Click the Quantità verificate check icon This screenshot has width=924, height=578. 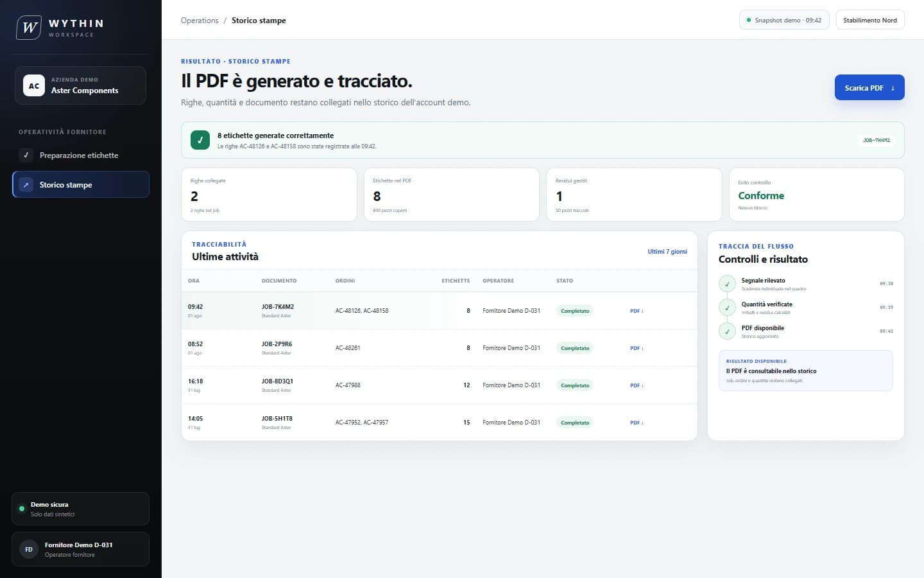pyautogui.click(x=727, y=308)
